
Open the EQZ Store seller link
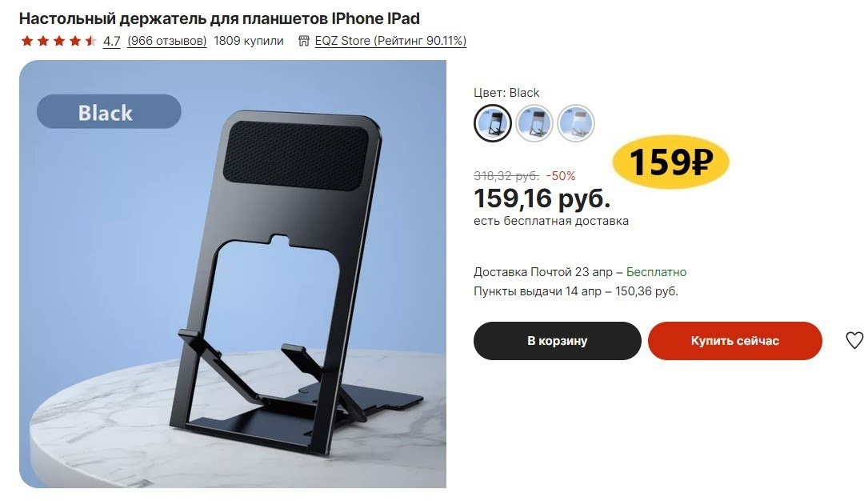(x=390, y=41)
